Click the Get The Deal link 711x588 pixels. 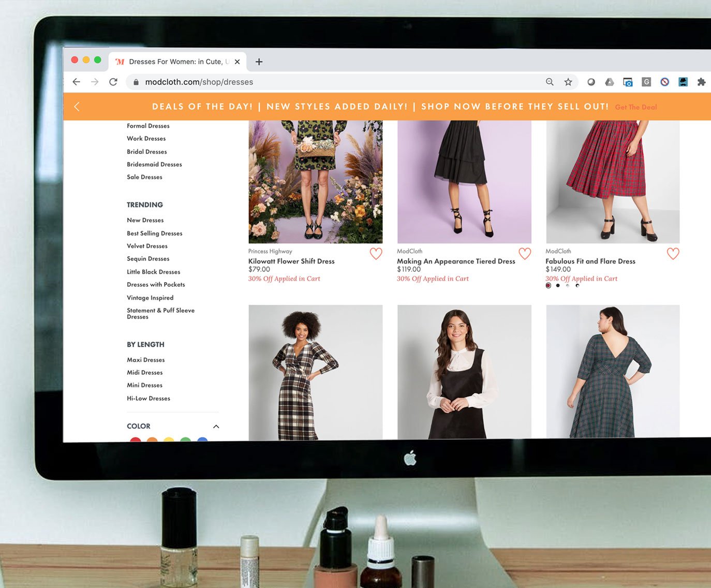pyautogui.click(x=636, y=107)
